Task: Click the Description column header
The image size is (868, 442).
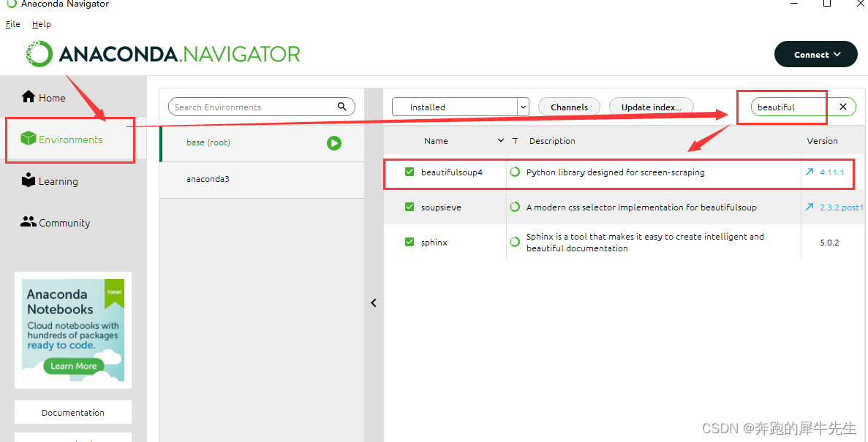Action: (x=552, y=140)
